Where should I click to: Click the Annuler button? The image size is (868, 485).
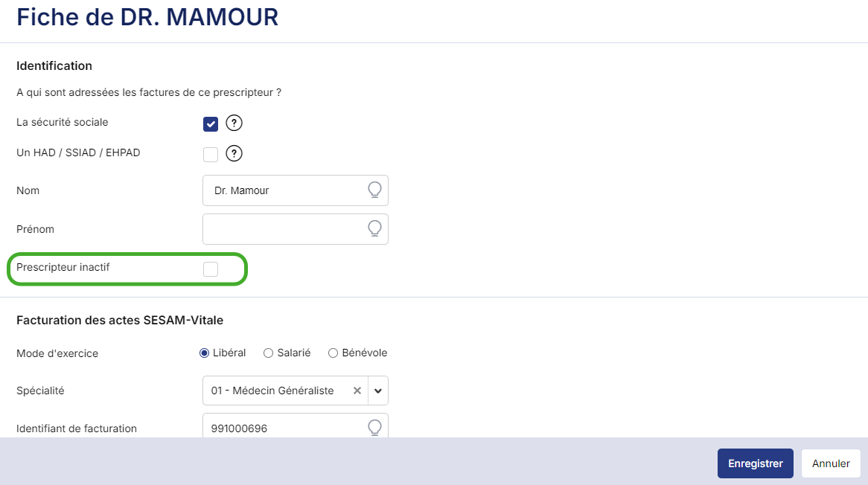coord(831,463)
